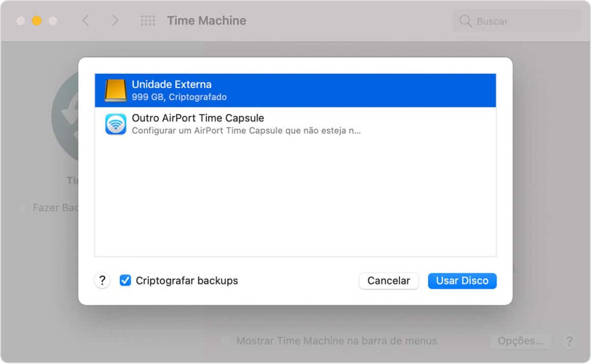This screenshot has height=364, width=591.
Task: Open help via the question mark circle
Action: tap(102, 281)
